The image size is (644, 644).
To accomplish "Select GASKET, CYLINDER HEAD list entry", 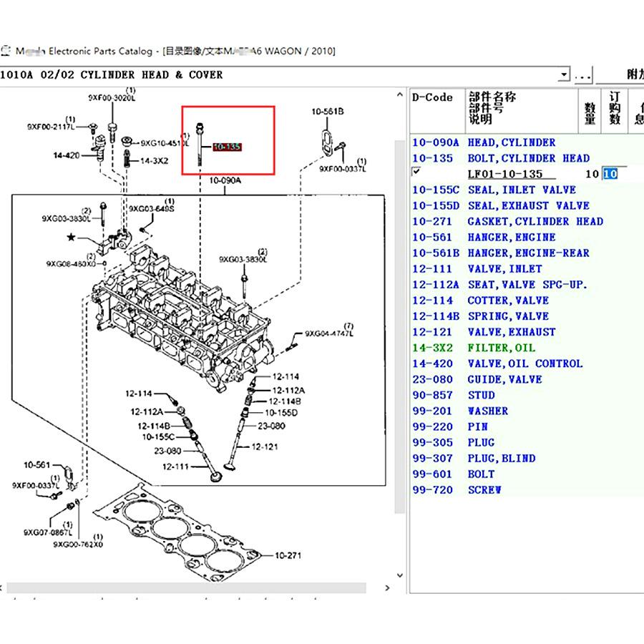I will coord(527,221).
